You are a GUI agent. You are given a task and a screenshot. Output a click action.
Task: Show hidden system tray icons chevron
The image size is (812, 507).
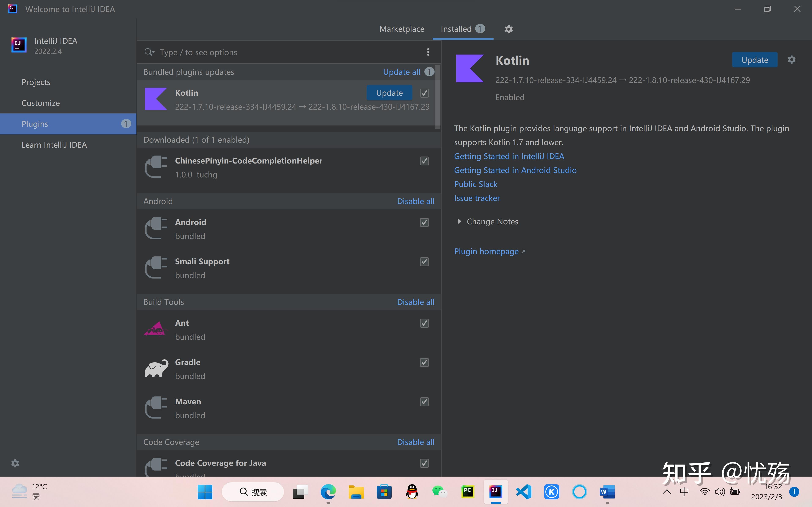click(666, 492)
